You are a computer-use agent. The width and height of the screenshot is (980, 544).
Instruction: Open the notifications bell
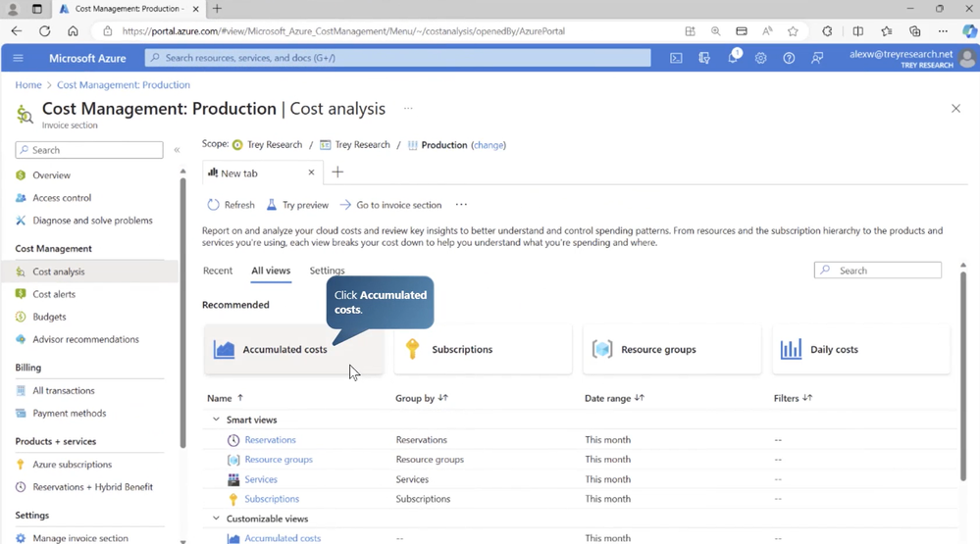tap(733, 58)
